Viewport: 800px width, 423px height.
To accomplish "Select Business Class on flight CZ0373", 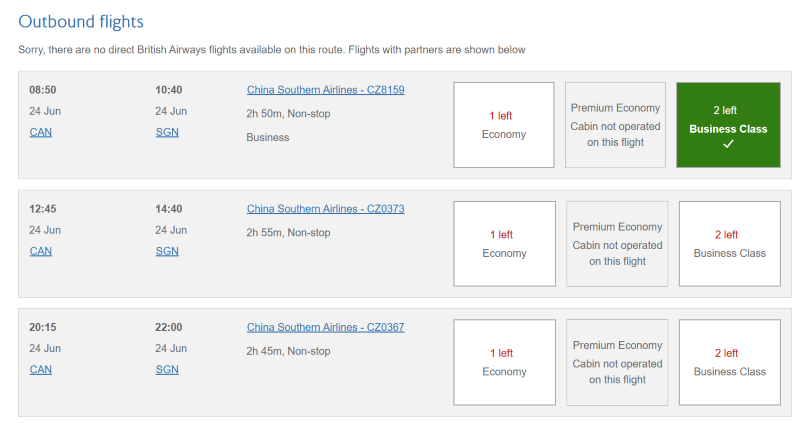I will click(x=729, y=244).
